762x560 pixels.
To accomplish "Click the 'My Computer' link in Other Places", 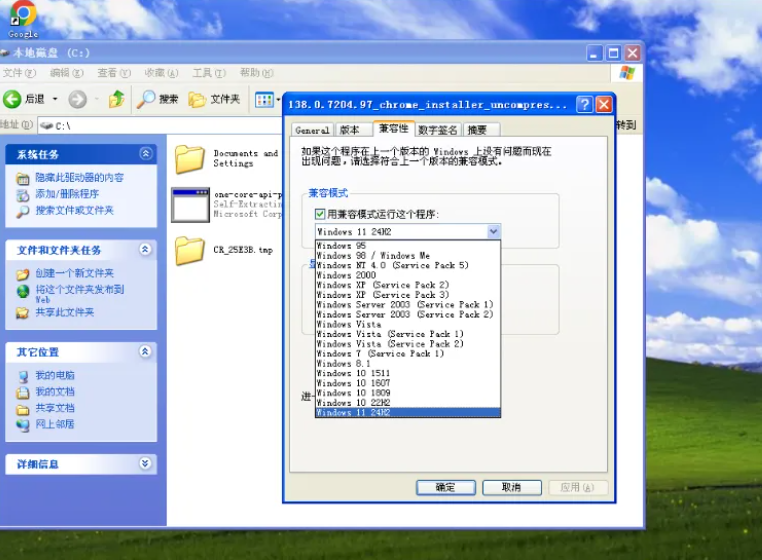I will coord(55,376).
